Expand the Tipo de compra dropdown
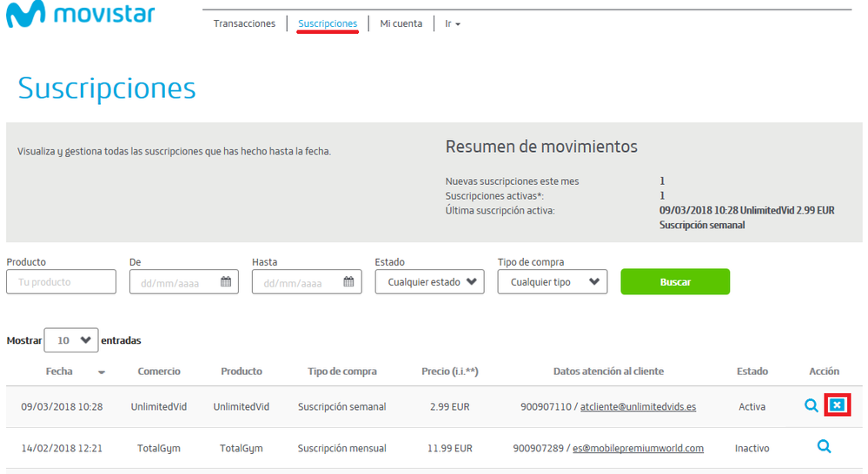The height and width of the screenshot is (474, 868). click(x=553, y=282)
